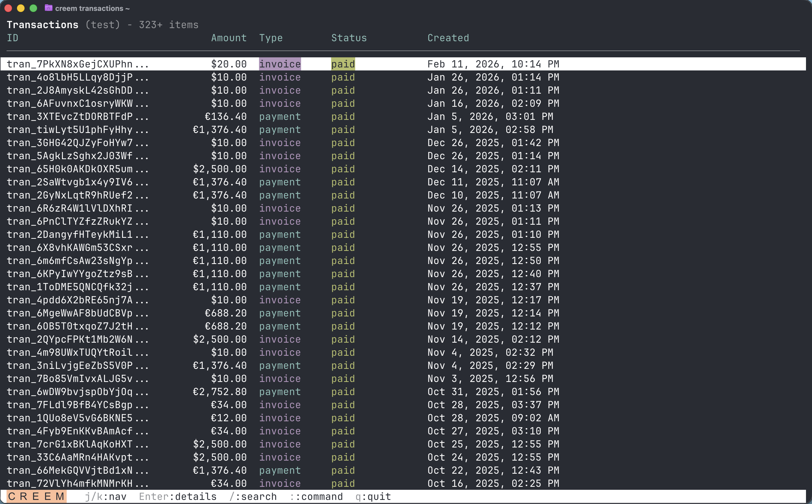Image resolution: width=812 pixels, height=504 pixels.
Task: Click the green maximize window button
Action: click(x=33, y=8)
